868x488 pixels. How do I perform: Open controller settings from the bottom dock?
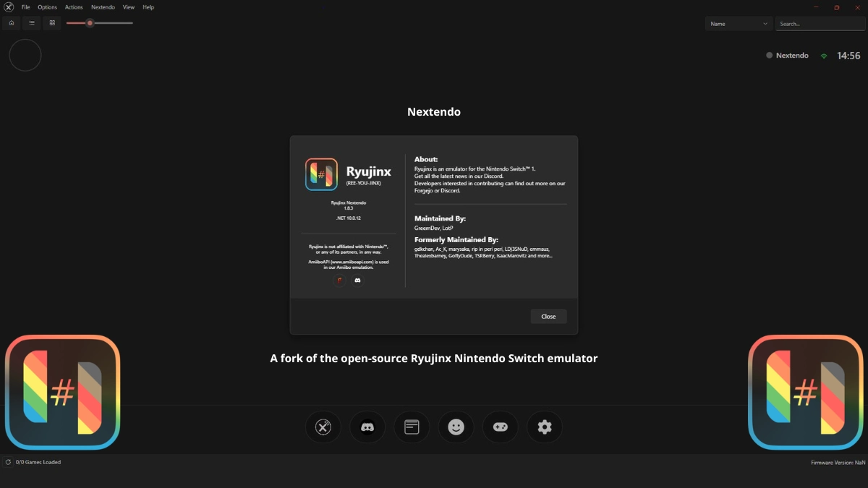pyautogui.click(x=501, y=427)
